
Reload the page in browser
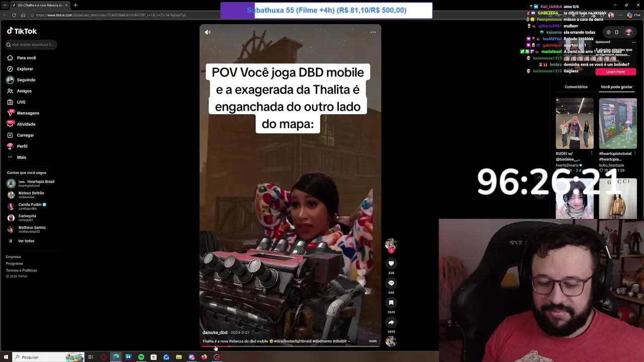[x=14, y=15]
